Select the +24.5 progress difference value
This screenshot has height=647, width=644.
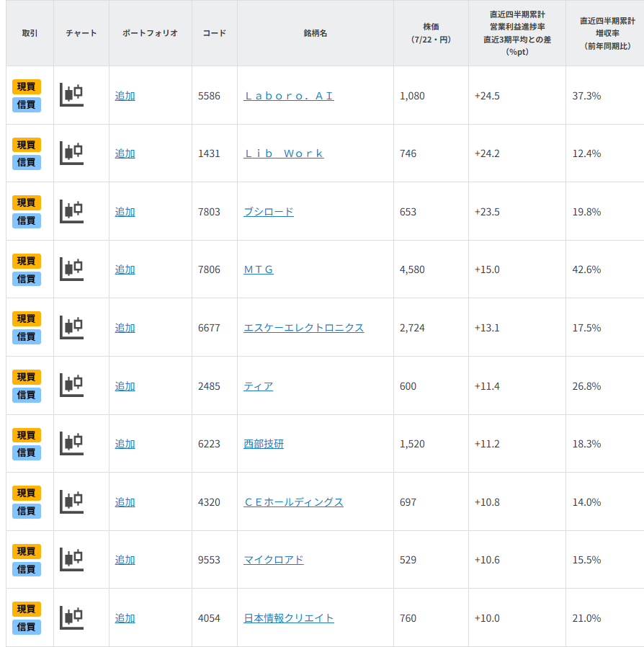tap(487, 96)
